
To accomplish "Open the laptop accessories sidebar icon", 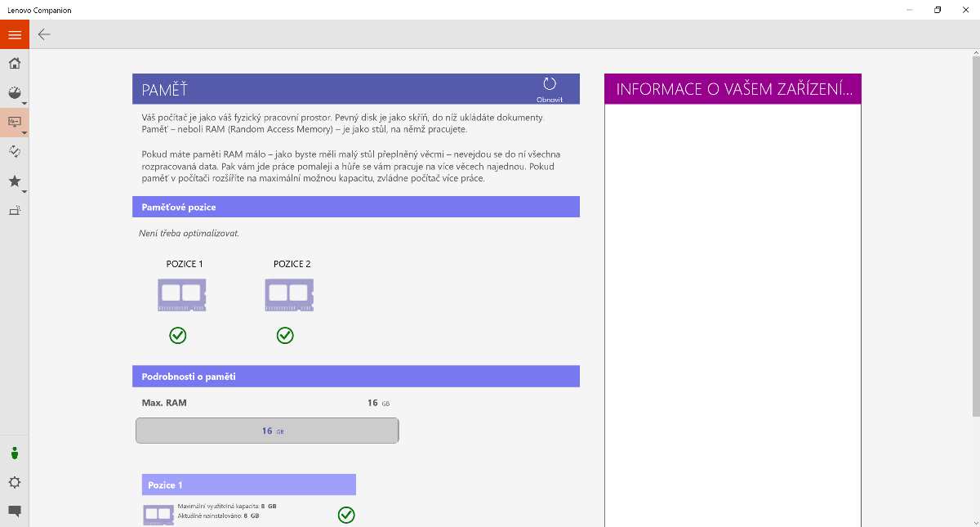I will click(14, 211).
